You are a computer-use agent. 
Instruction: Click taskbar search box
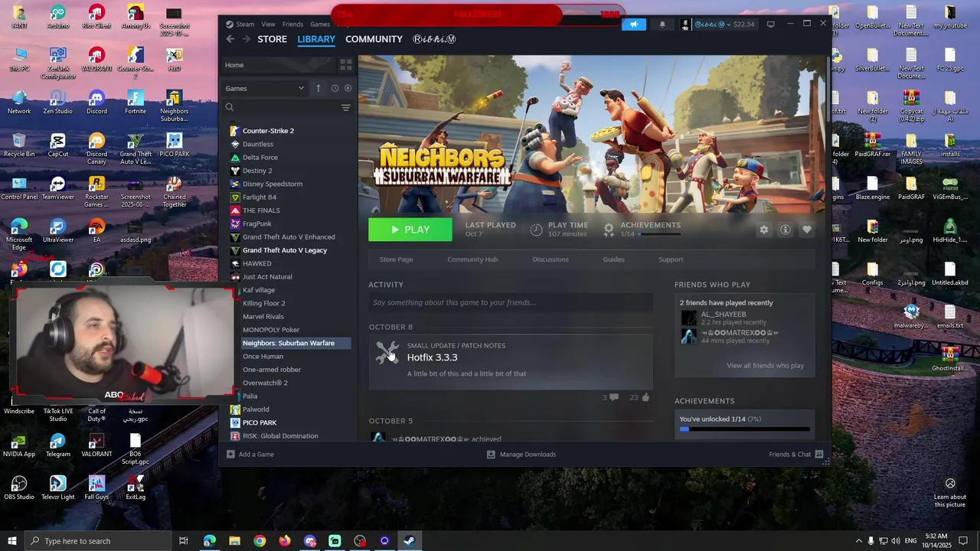pyautogui.click(x=98, y=541)
